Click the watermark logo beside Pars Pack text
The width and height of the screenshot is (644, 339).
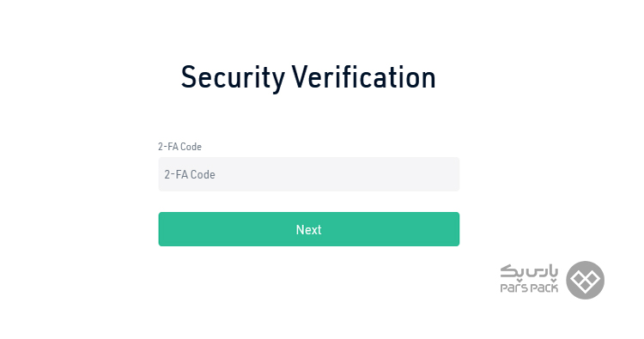click(585, 280)
